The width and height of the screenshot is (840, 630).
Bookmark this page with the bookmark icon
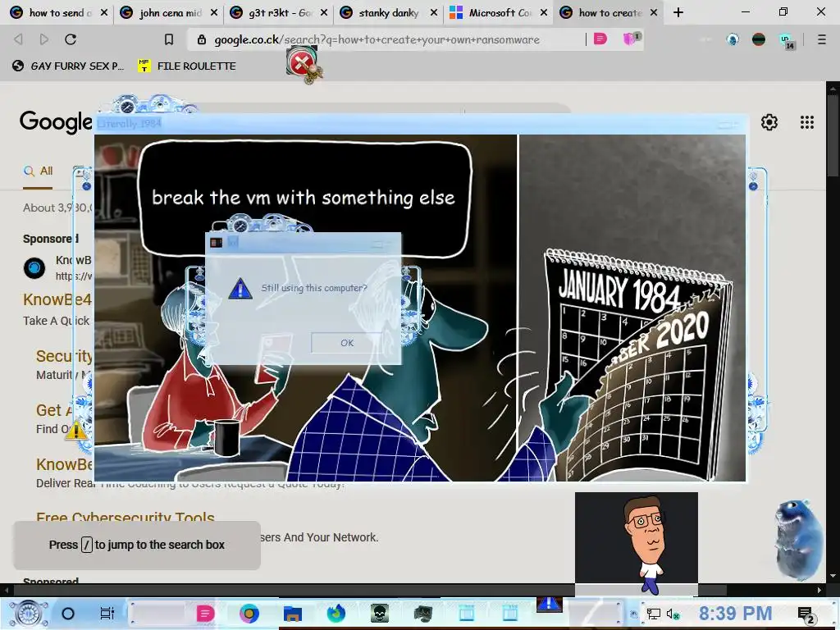tap(169, 39)
